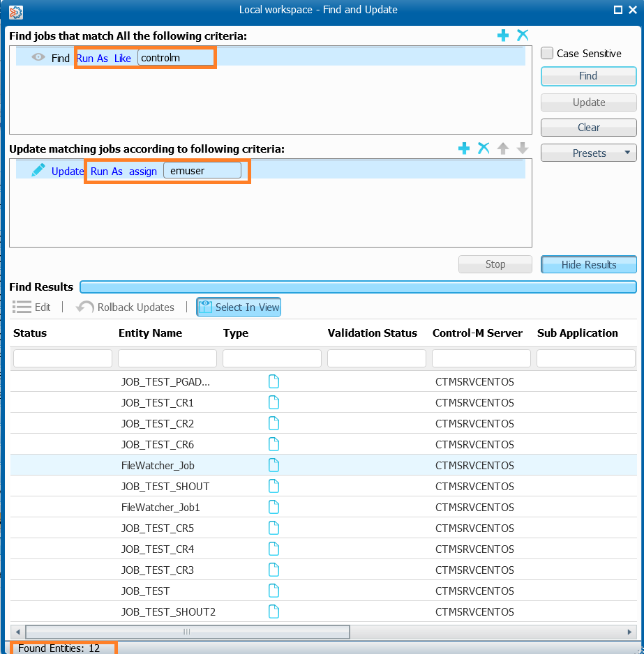Select the JOB_TEST_SHOUT2 entity name
Screen dimensions: 644x654
coord(168,612)
